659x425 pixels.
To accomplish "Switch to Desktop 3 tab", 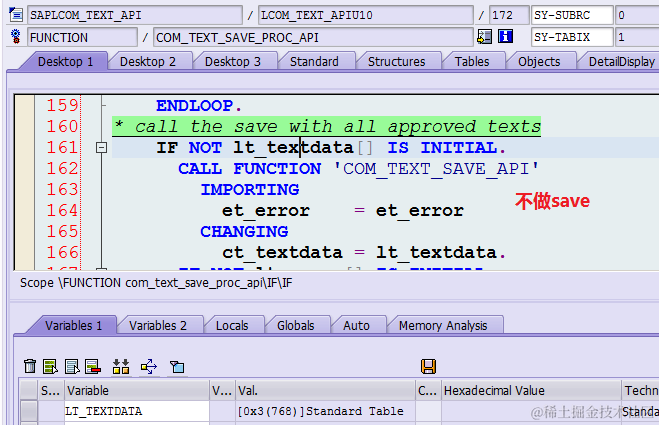I will click(232, 61).
